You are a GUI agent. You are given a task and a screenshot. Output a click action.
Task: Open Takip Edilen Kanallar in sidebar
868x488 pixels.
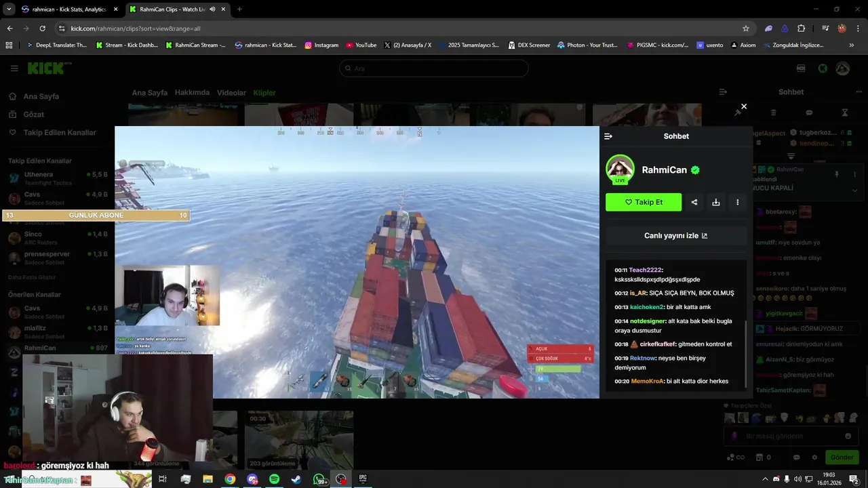[60, 133]
